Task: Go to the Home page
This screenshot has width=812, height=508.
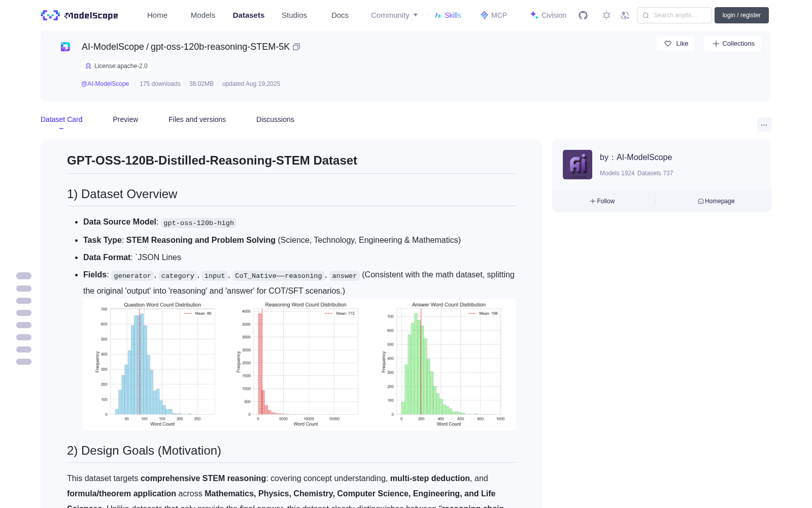Action: coord(157,15)
